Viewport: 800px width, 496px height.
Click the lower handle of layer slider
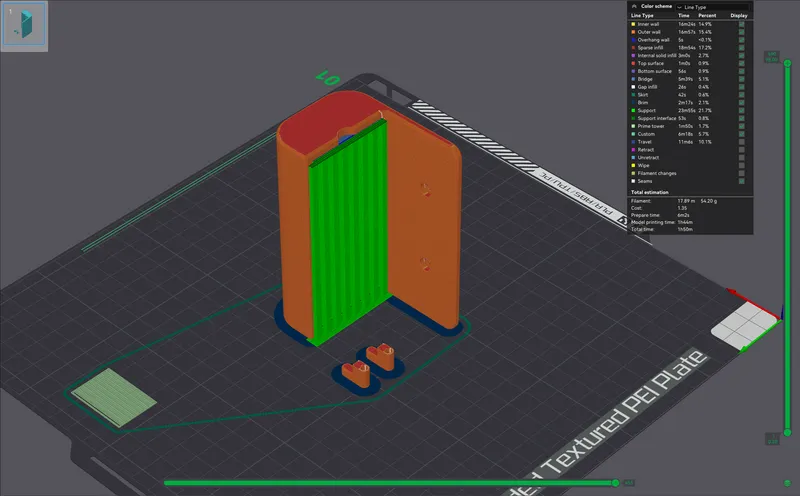click(x=772, y=437)
